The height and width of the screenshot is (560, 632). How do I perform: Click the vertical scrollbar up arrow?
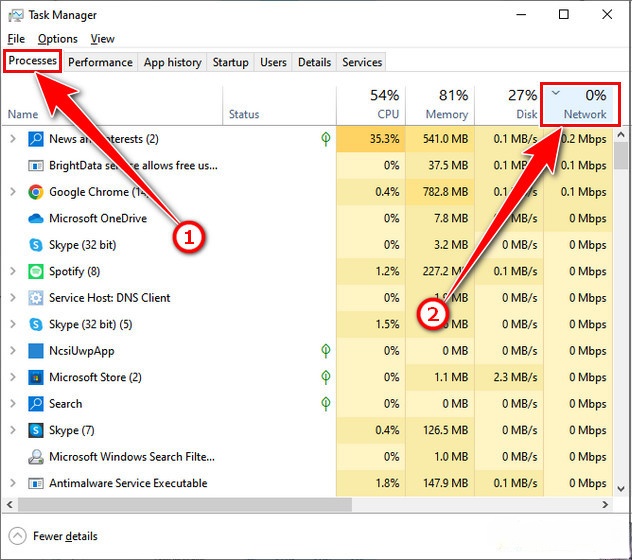tap(621, 135)
